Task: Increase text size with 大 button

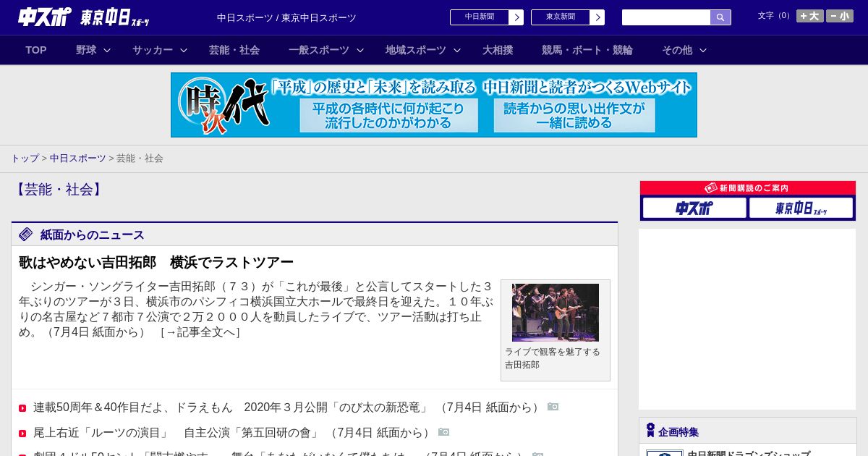Action: pyautogui.click(x=809, y=16)
